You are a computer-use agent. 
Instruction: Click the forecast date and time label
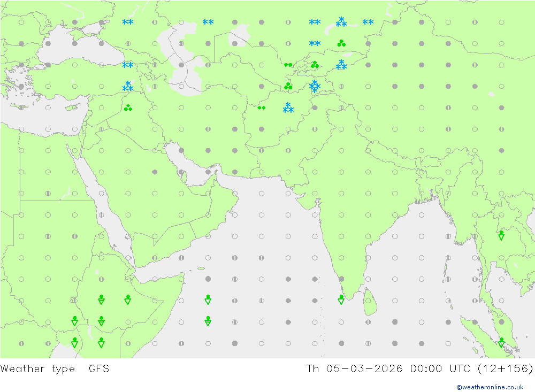pyautogui.click(x=419, y=368)
